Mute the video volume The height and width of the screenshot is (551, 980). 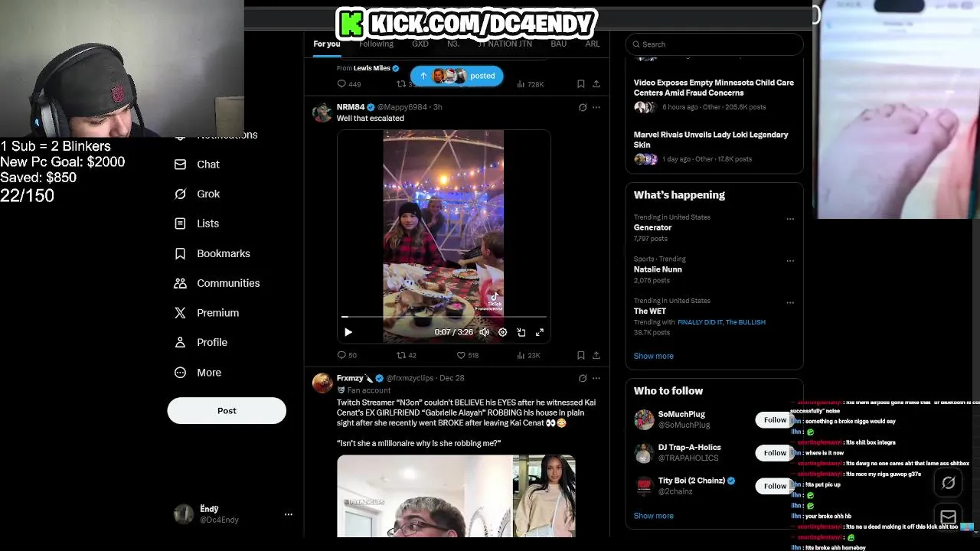click(x=484, y=332)
